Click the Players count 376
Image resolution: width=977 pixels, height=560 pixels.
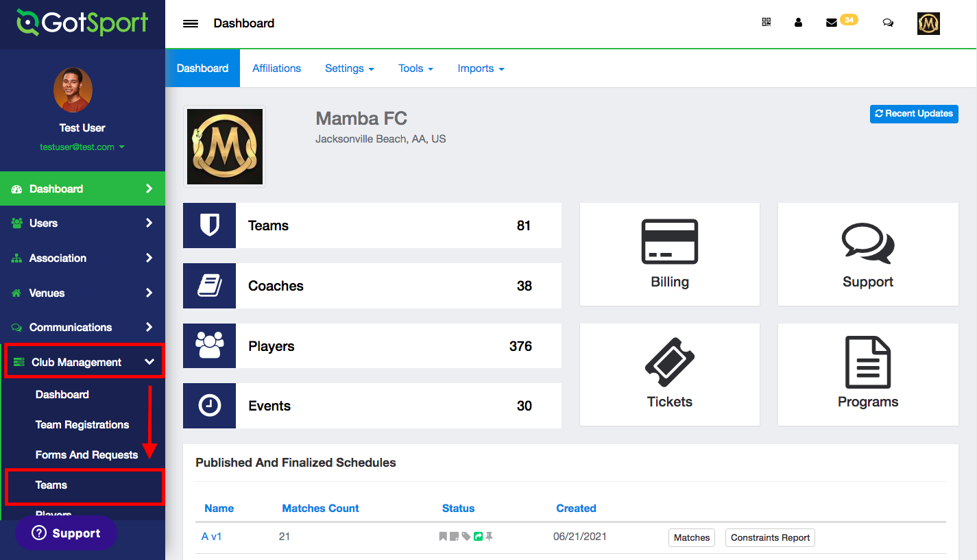pos(520,346)
